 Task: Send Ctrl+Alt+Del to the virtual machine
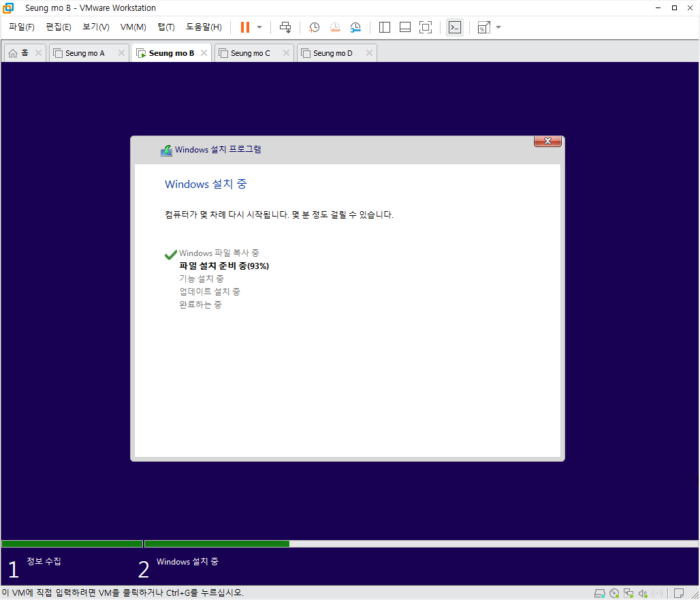click(x=285, y=27)
